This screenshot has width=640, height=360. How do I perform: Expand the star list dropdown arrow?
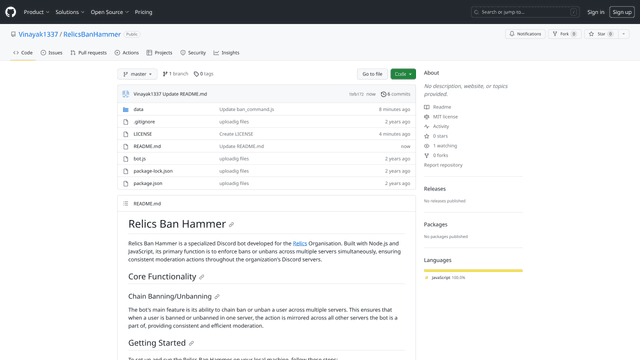click(x=624, y=34)
